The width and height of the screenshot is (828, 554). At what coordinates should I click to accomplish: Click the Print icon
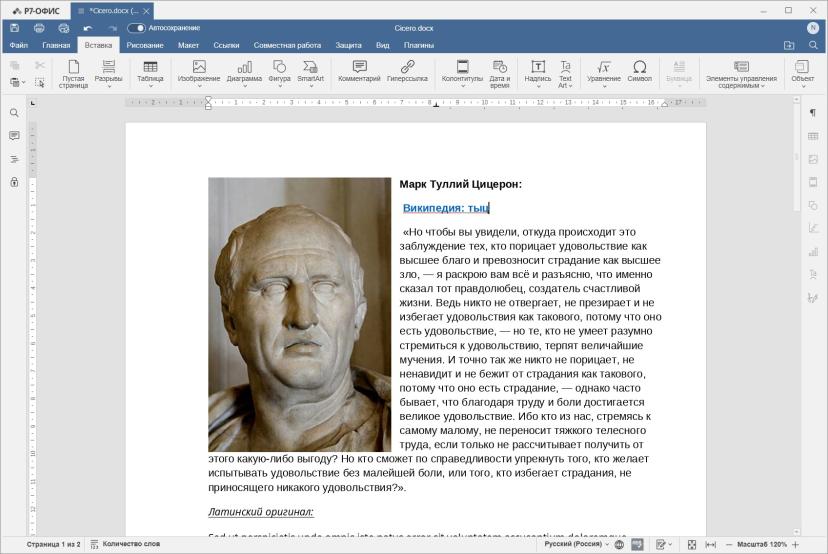(39, 28)
